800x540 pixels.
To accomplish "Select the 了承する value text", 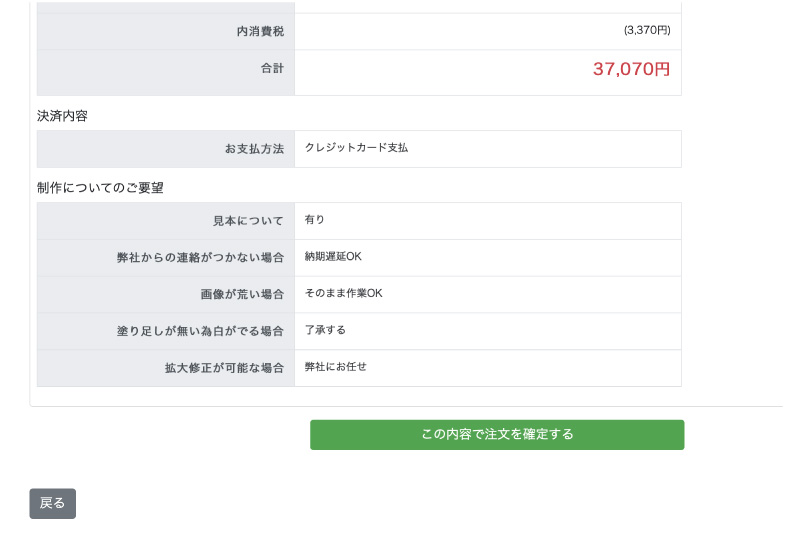I will point(325,330).
